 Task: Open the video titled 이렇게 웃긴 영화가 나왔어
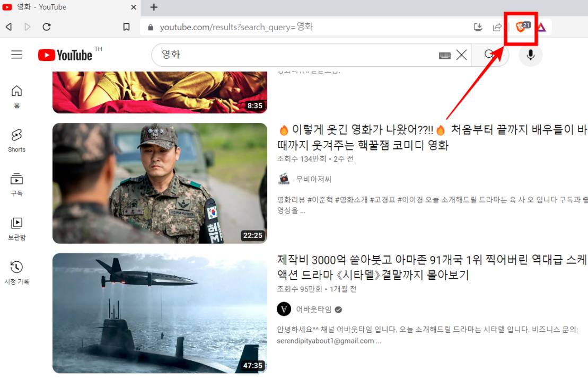coord(432,137)
